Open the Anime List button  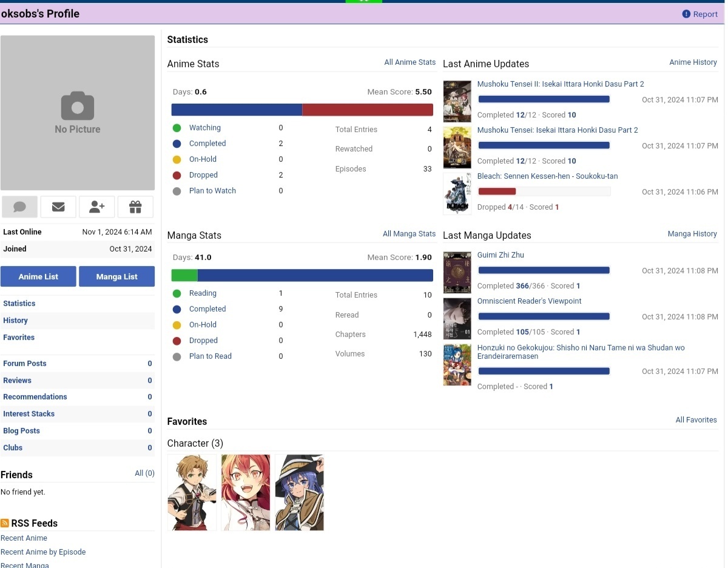pyautogui.click(x=38, y=276)
